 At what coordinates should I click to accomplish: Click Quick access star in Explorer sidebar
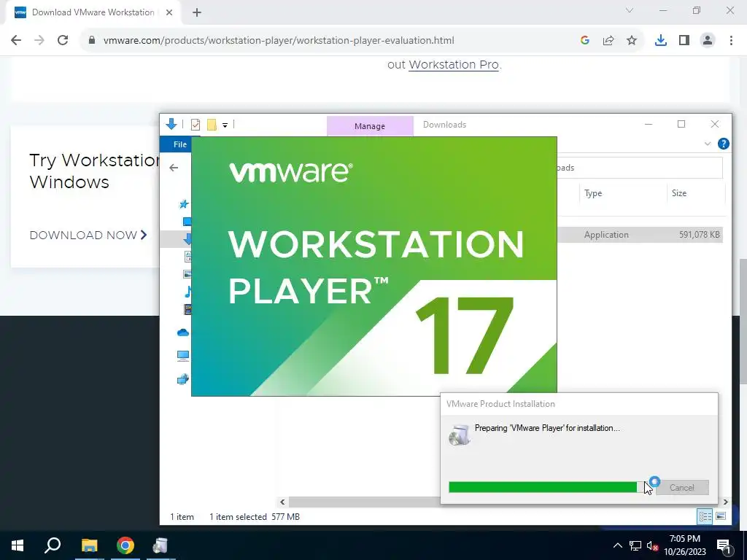pos(184,204)
